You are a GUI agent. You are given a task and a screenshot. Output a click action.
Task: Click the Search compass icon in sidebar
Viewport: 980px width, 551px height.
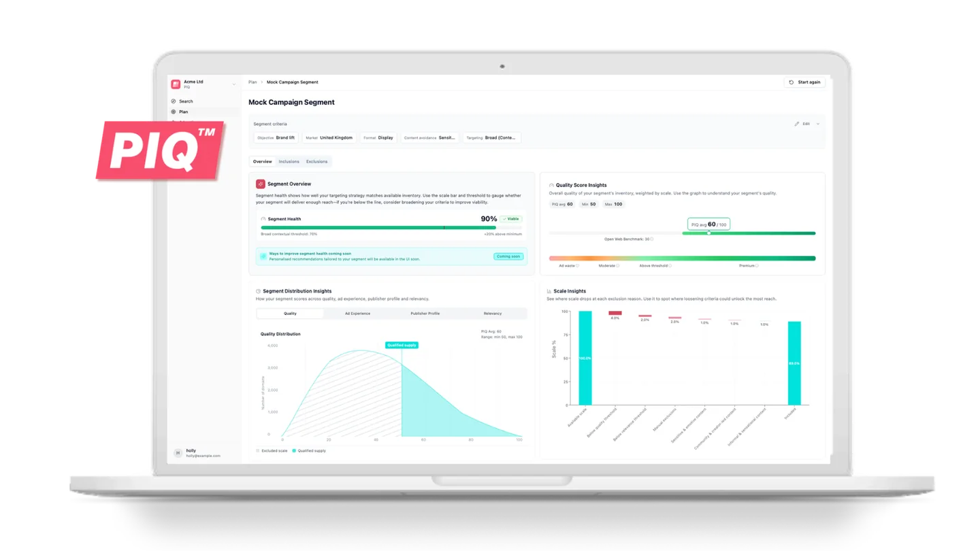click(x=174, y=101)
